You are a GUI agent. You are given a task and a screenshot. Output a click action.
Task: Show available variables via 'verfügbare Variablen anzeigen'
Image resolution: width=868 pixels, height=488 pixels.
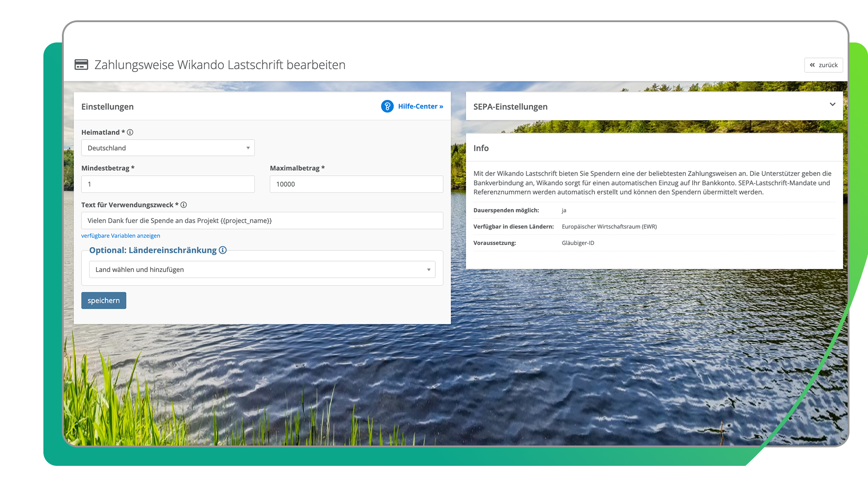pos(121,235)
